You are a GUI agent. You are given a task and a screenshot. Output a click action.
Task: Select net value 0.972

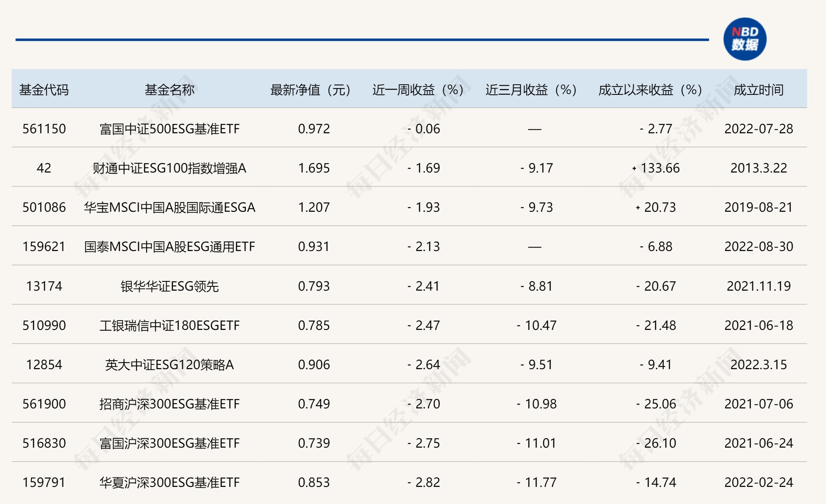tap(314, 129)
